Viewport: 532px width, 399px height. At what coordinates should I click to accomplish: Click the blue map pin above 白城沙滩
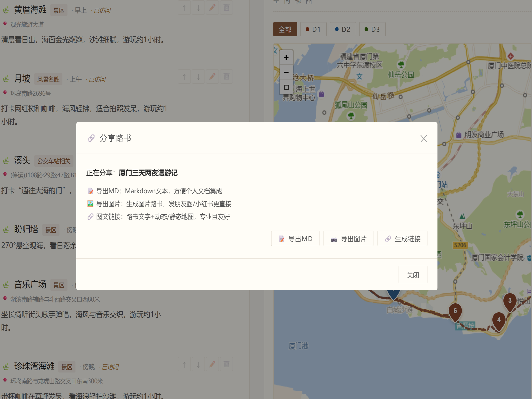393,295
